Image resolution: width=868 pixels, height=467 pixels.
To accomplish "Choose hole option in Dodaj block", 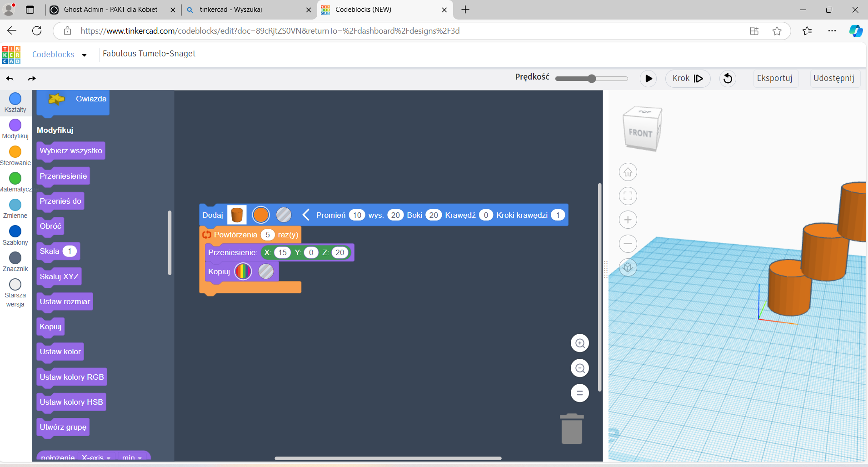I will [x=284, y=215].
